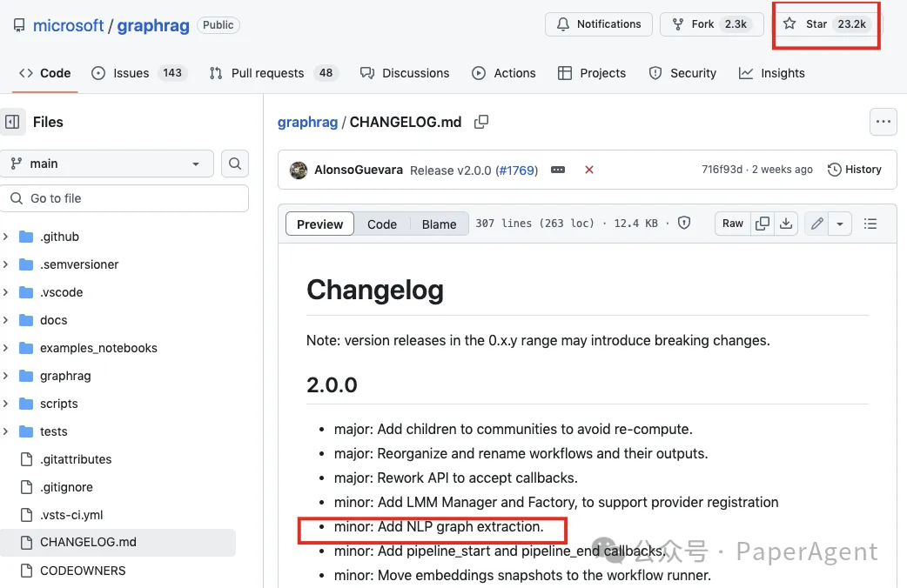
Task: Expand the docs folder
Action: 54,320
